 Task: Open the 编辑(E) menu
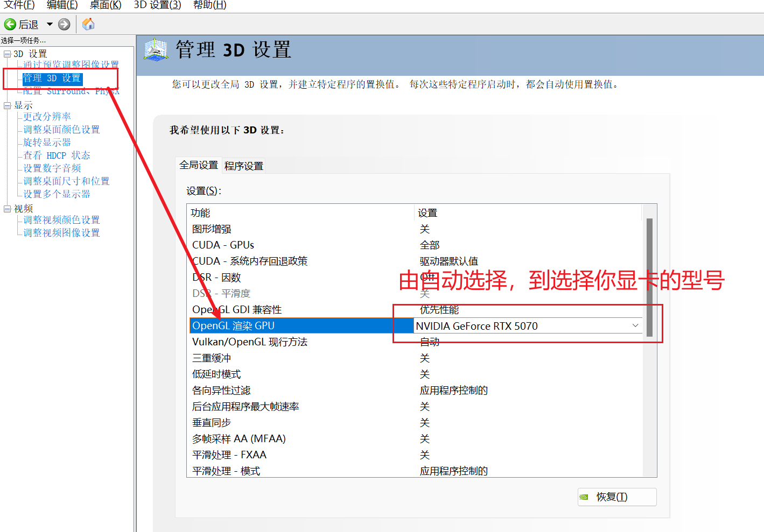(x=62, y=5)
